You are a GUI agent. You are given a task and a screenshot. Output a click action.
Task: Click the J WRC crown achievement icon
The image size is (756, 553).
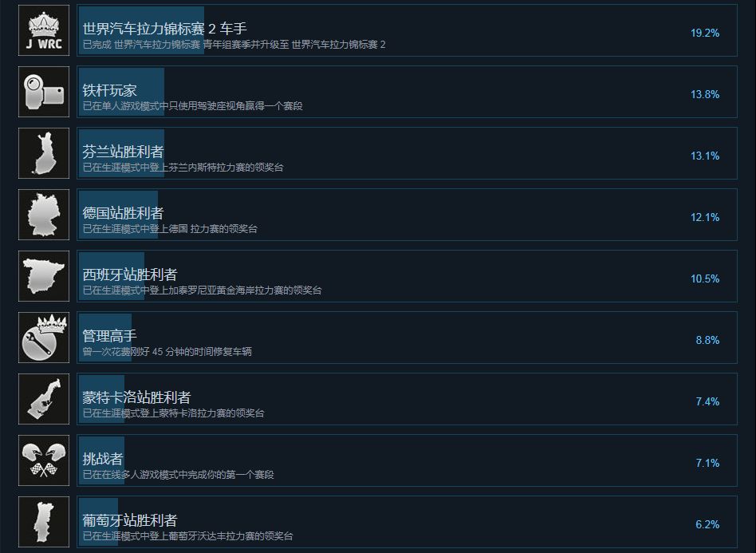44,30
